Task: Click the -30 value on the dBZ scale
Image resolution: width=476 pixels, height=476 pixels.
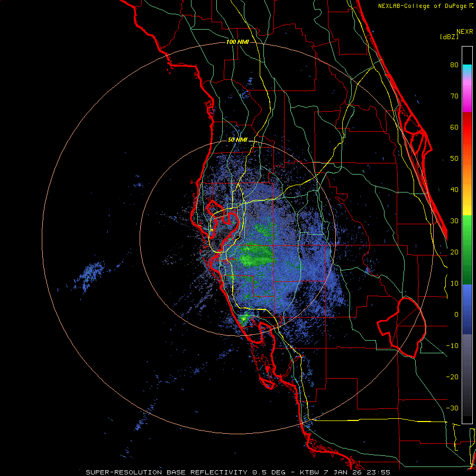Action: (x=452, y=408)
